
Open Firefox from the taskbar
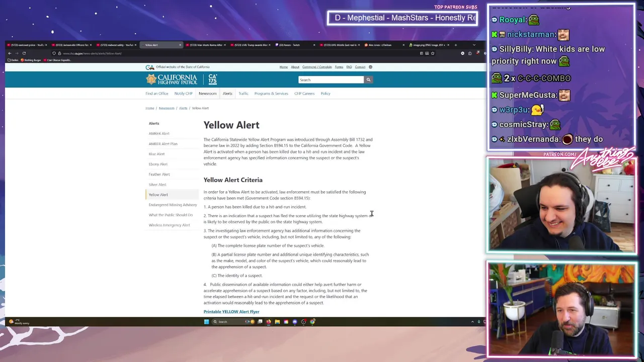[x=269, y=322]
